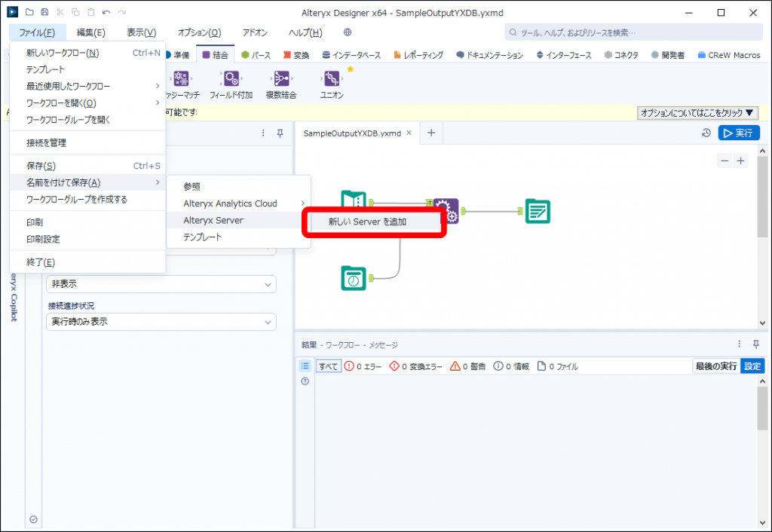Run the workflow with 実行 button
The height and width of the screenshot is (532, 772).
pos(739,133)
